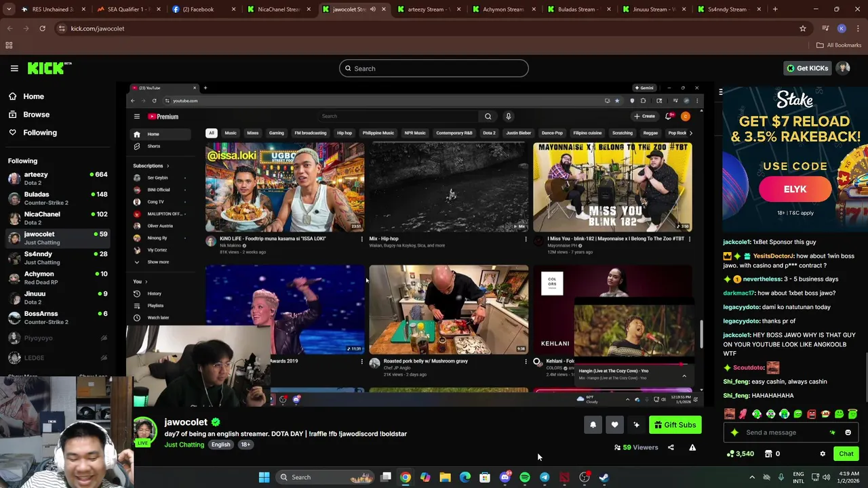The width and height of the screenshot is (868, 488).
Task: Click the KICK logo
Action: [50, 68]
